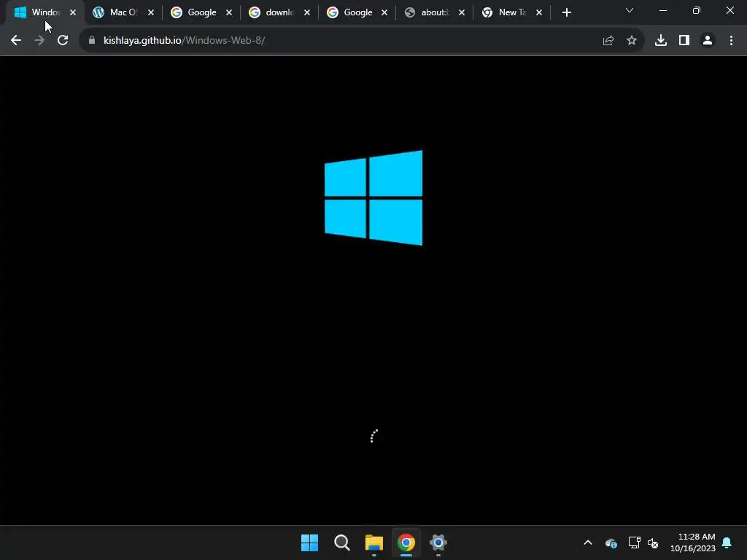
Task: Bookmark this page with star icon
Action: tap(632, 41)
